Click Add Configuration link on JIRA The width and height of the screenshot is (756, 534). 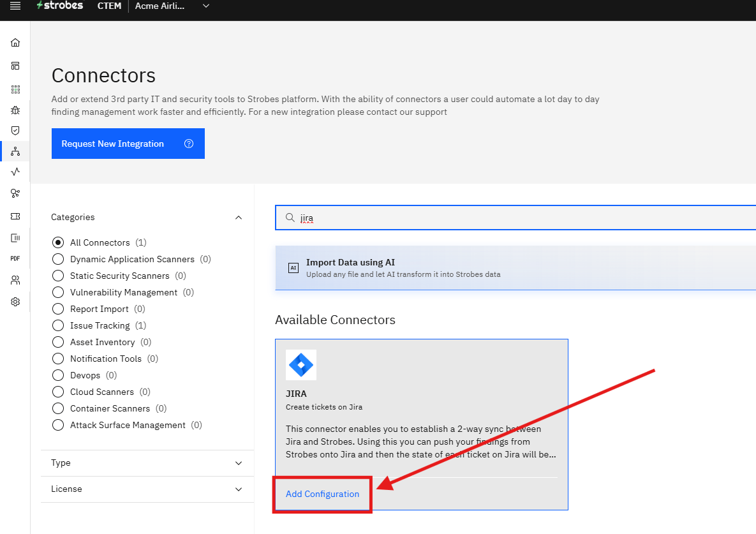322,494
